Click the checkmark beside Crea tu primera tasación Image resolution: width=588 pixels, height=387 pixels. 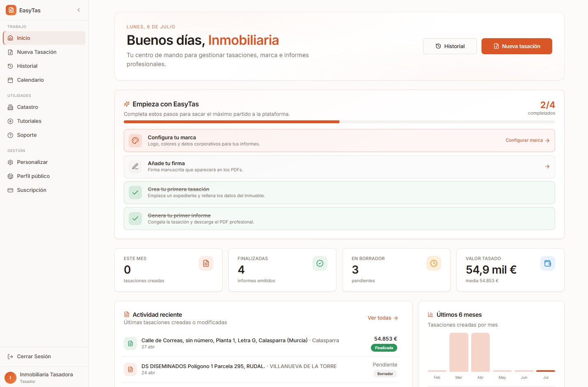[135, 193]
